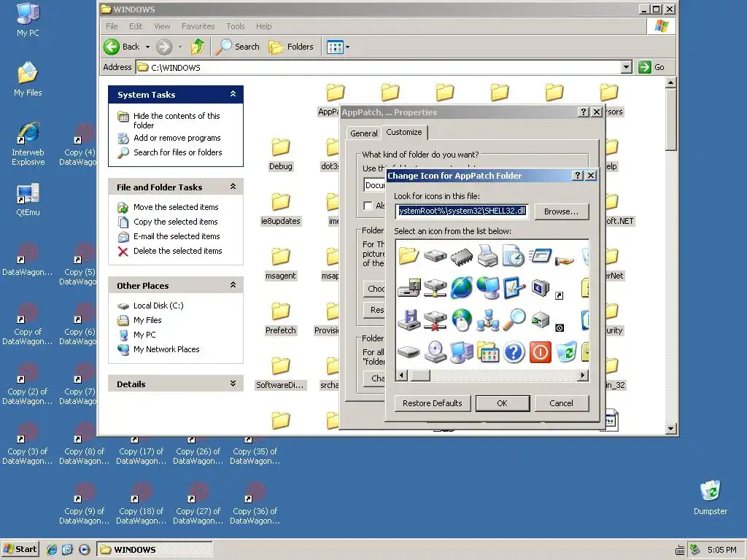Image resolution: width=747 pixels, height=560 pixels.
Task: Choose the three networked computers icon
Action: pyautogui.click(x=488, y=320)
